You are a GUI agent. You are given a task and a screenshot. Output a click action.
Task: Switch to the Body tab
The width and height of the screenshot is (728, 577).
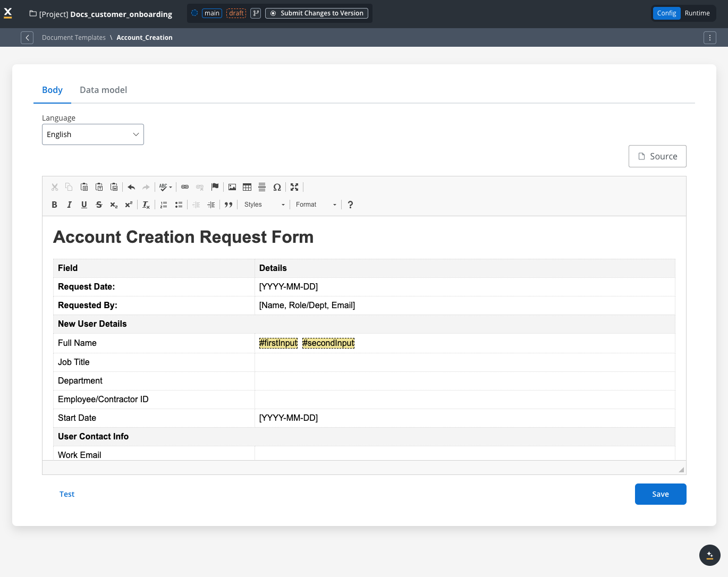[x=52, y=90]
